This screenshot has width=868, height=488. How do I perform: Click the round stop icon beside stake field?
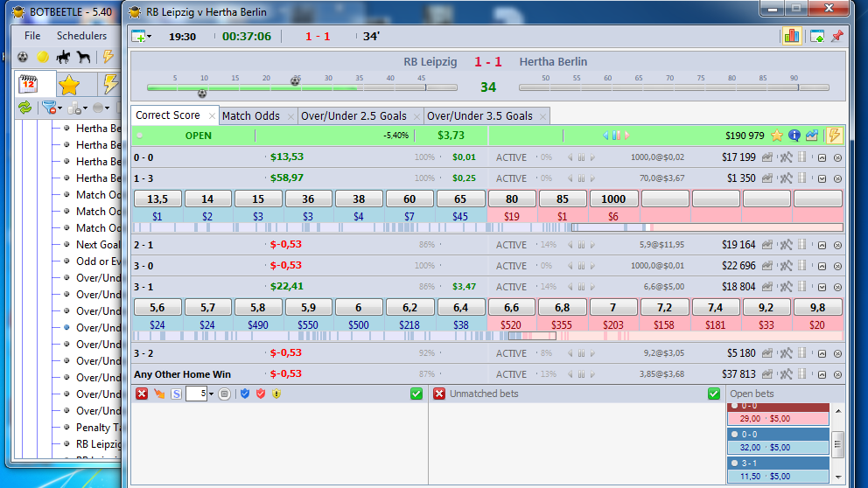tap(224, 394)
